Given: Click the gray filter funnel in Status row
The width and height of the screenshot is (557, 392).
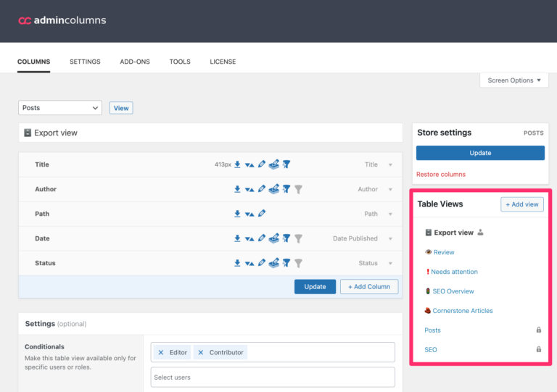Looking at the screenshot, I should click(x=298, y=263).
